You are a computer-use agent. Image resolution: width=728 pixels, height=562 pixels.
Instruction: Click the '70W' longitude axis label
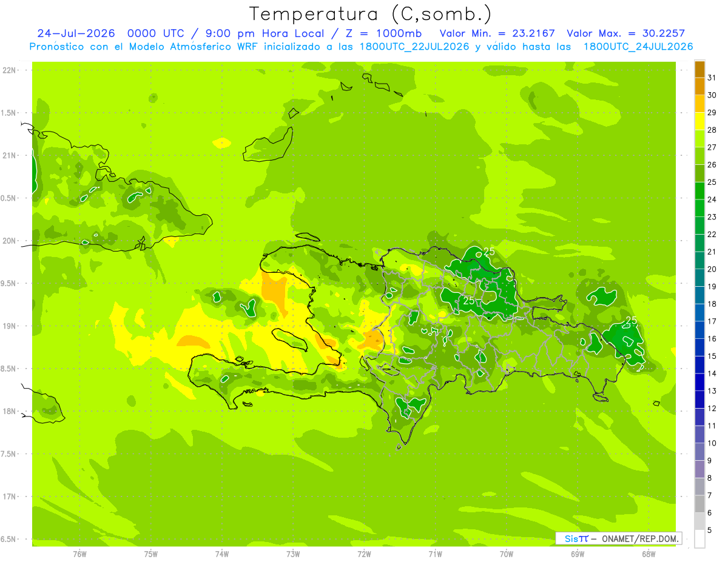coord(507,554)
